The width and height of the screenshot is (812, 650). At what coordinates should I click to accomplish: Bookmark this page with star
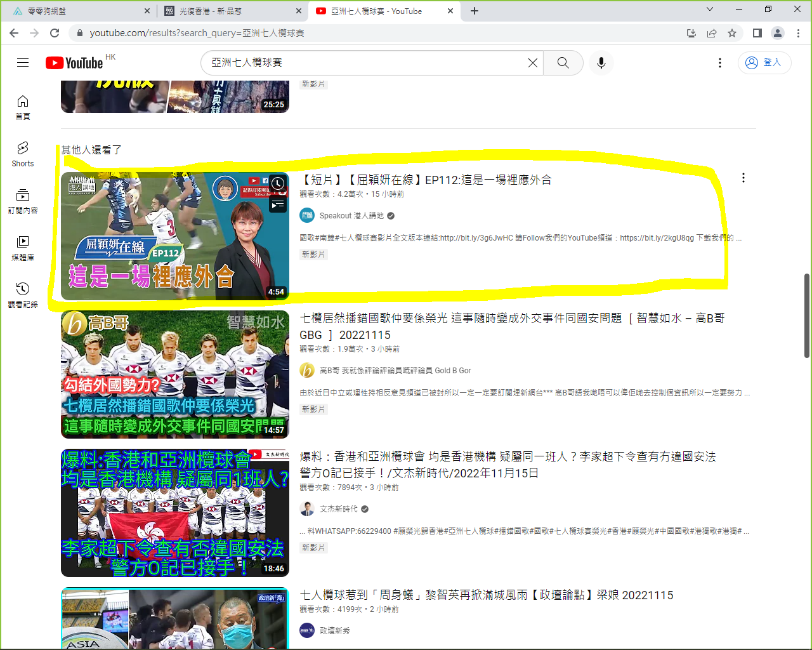732,33
